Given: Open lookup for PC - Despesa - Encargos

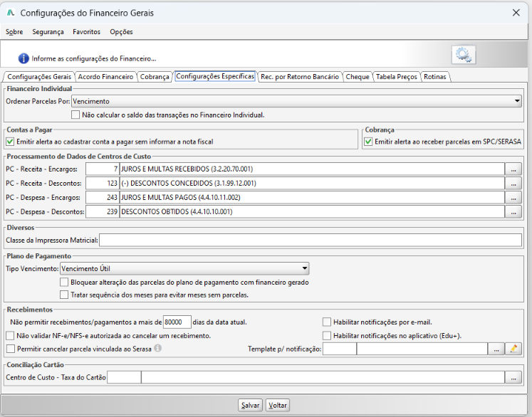Looking at the screenshot, I should tap(513, 197).
